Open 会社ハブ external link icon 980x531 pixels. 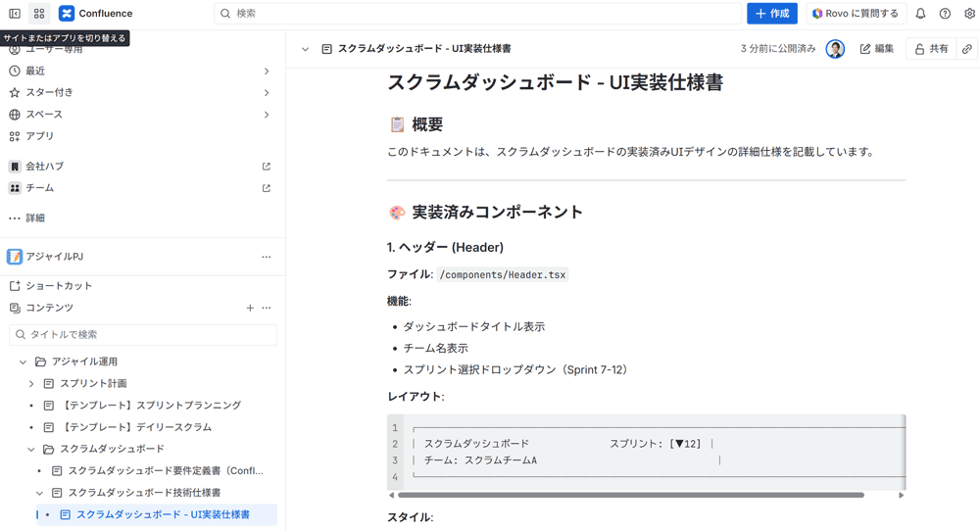pyautogui.click(x=267, y=167)
